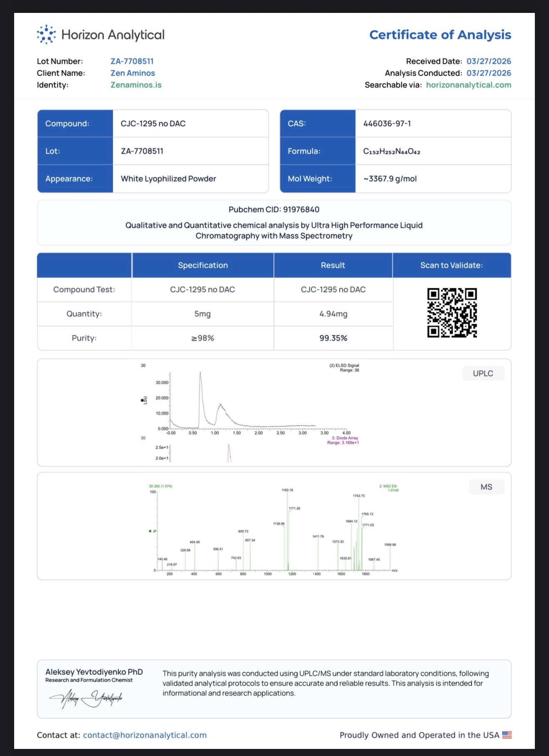
Task: Click the Horizon Analytical logo icon
Action: tap(46, 34)
